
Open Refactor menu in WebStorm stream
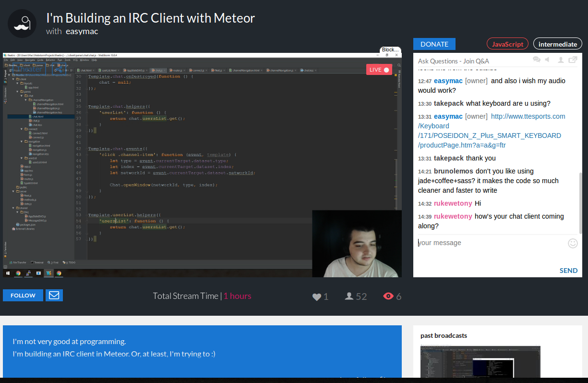click(50, 60)
